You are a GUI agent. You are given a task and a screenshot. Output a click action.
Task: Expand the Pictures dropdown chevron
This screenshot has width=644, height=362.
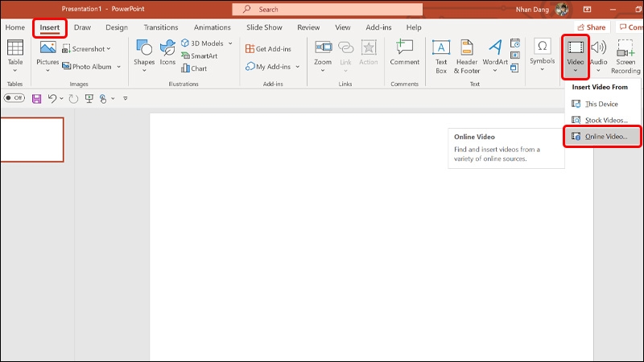tap(47, 71)
